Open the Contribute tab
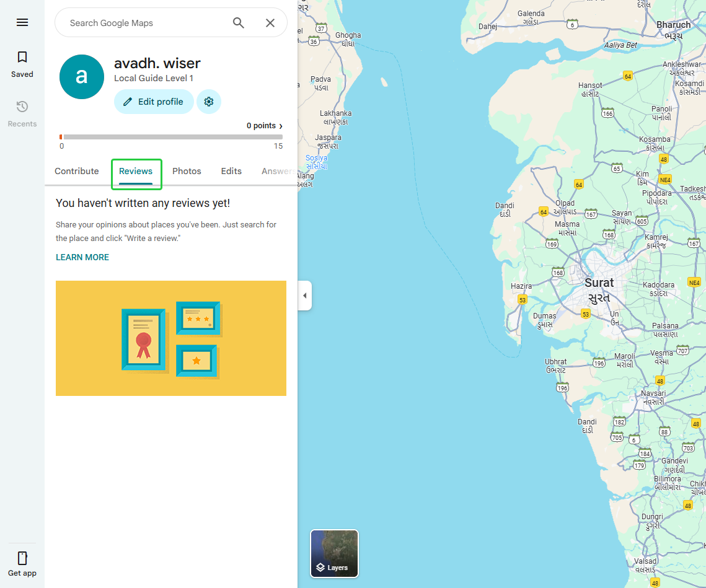The image size is (706, 588). pyautogui.click(x=76, y=171)
